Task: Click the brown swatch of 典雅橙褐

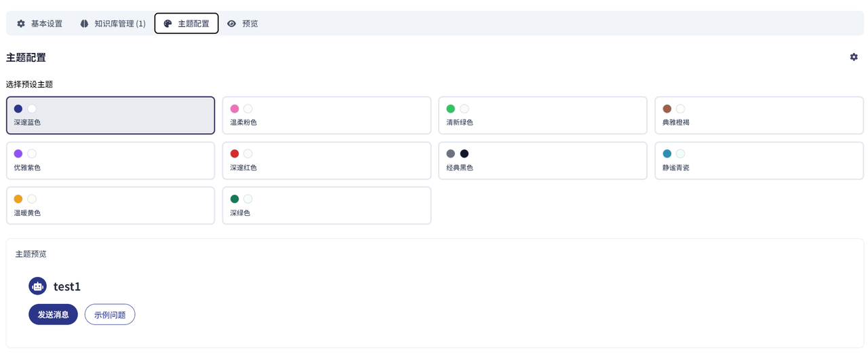Action: (x=667, y=109)
